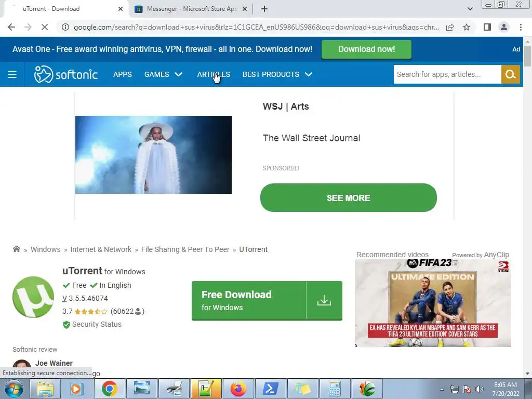Go back with the browser back arrow
The height and width of the screenshot is (399, 532).
click(11, 27)
